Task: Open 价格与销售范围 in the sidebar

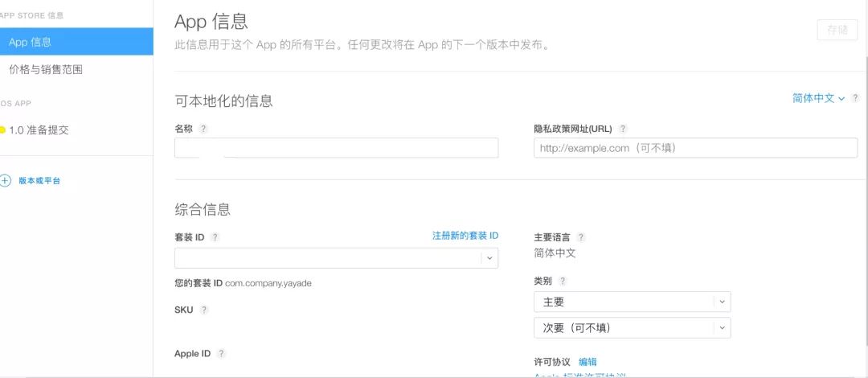Action: [46, 69]
